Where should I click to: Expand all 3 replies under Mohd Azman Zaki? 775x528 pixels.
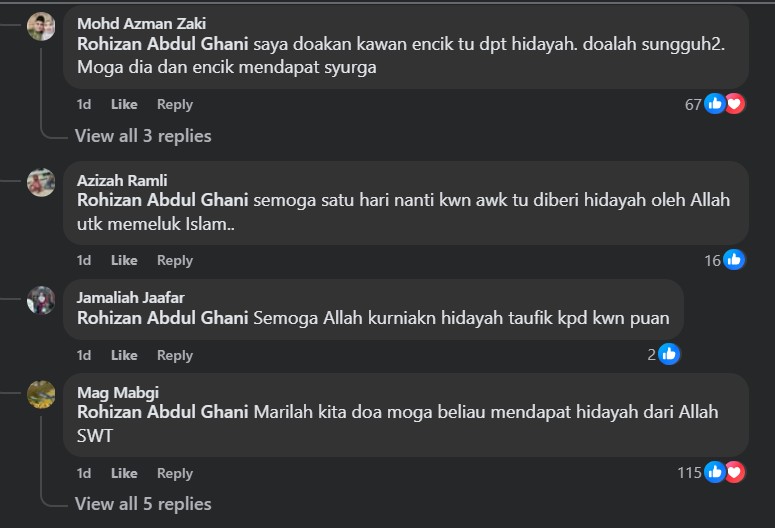(x=143, y=136)
